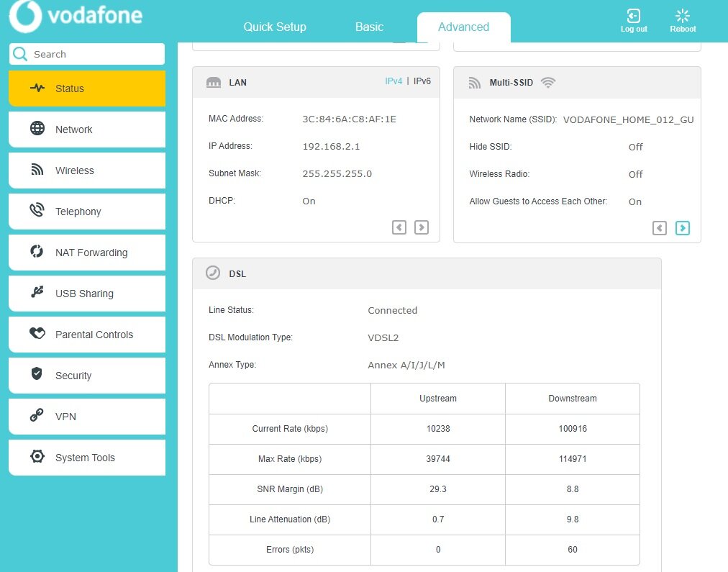
Task: Click the search magnifier icon
Action: [20, 54]
